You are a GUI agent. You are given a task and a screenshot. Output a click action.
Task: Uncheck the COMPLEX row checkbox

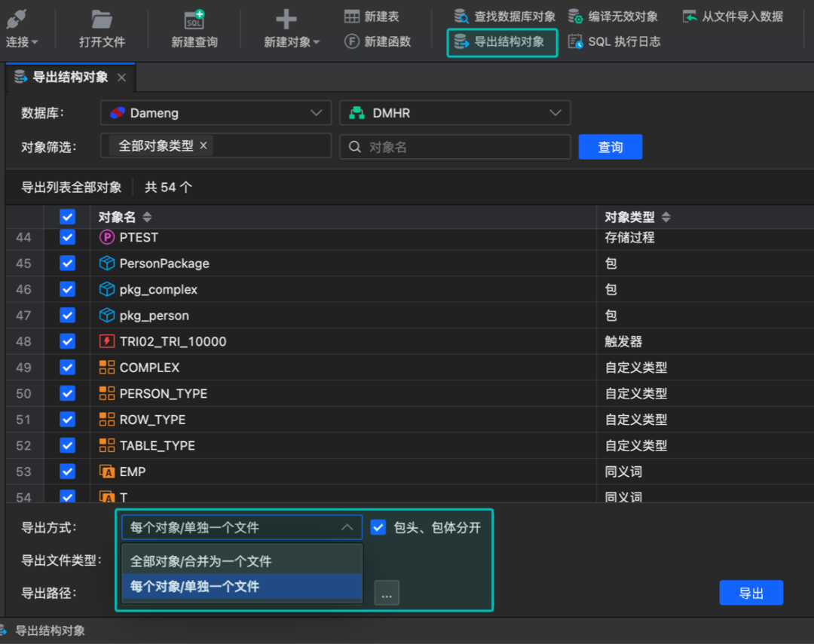click(68, 368)
